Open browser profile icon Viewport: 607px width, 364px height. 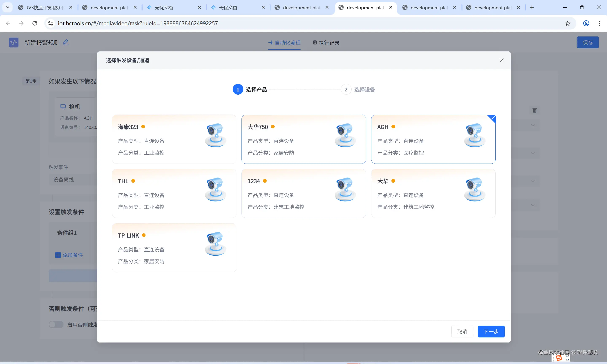pos(586,23)
